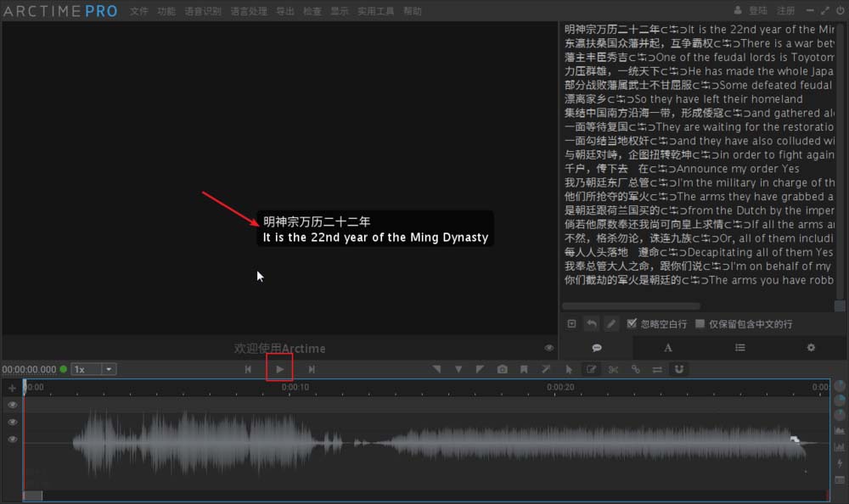Viewport: 849px width, 504px height.
Task: Select the scissors split tool in the toolbar
Action: [x=612, y=369]
